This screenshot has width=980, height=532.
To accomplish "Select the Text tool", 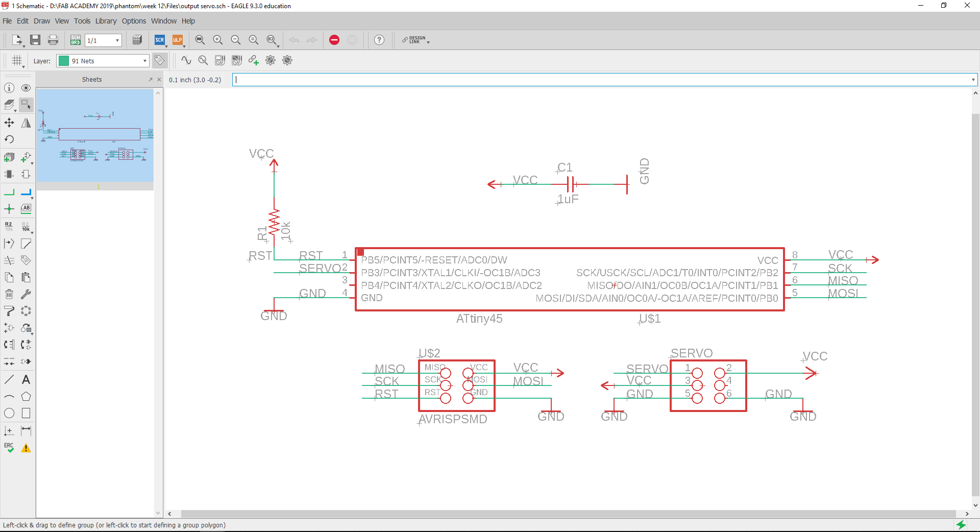I will 26,379.
